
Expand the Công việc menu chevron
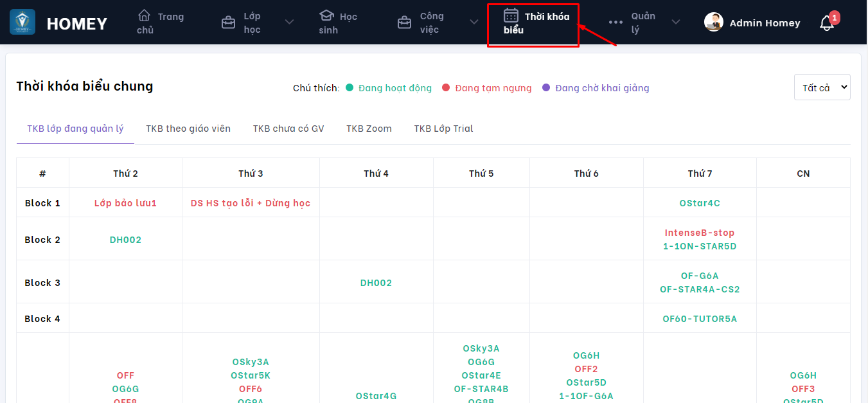(474, 22)
